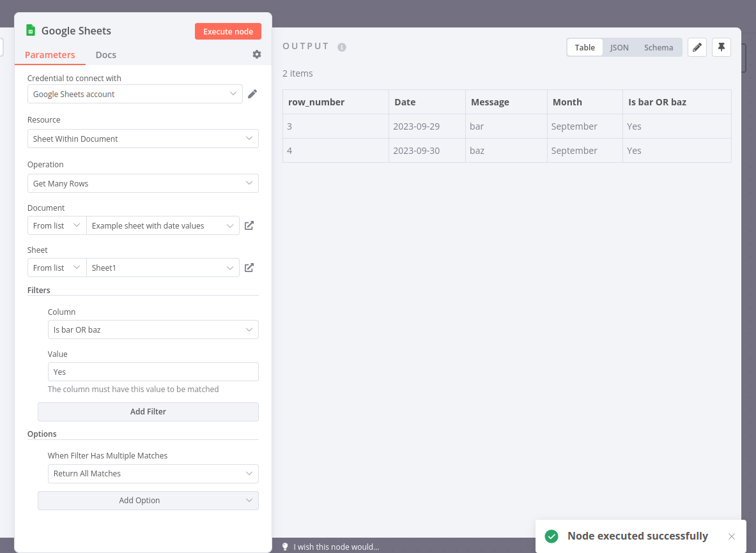Screen dimensions: 756x553
Task: Click the Message column header
Action: click(x=506, y=102)
